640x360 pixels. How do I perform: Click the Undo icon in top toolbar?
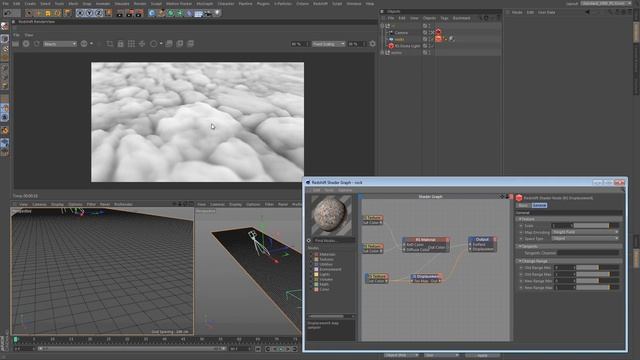(7, 13)
